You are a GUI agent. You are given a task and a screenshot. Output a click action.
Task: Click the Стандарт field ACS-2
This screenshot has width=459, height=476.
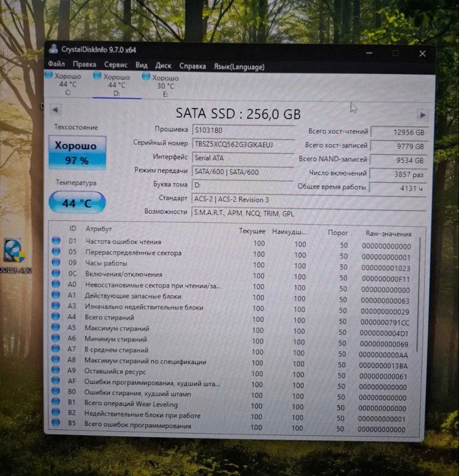coord(308,200)
